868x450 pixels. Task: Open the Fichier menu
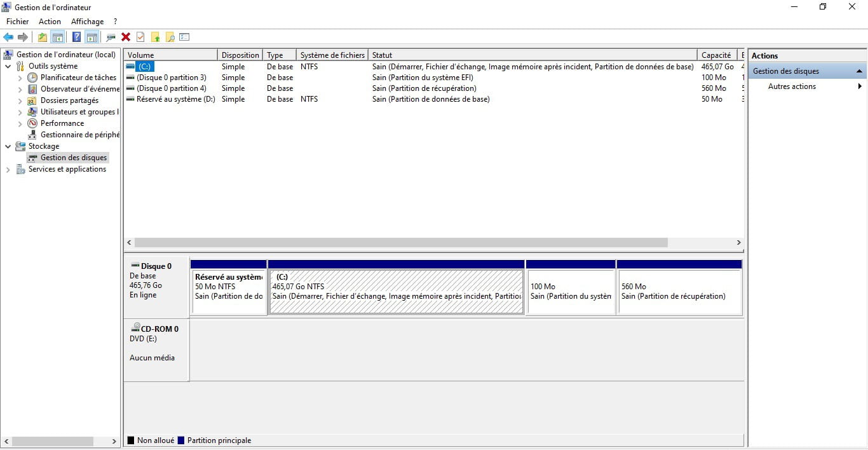(17, 22)
